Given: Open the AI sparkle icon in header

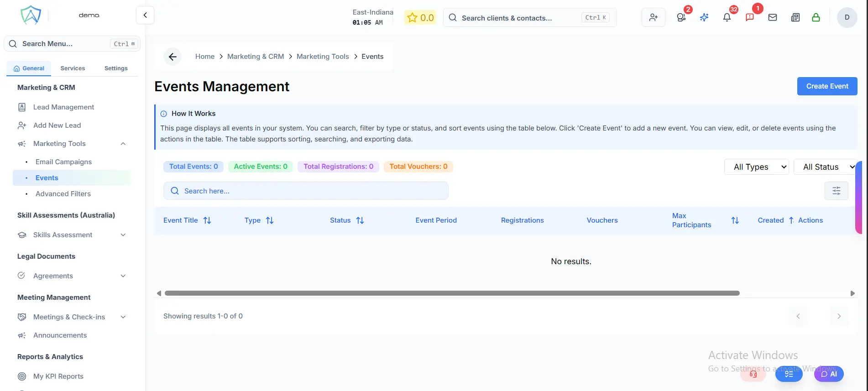Looking at the screenshot, I should 704,17.
